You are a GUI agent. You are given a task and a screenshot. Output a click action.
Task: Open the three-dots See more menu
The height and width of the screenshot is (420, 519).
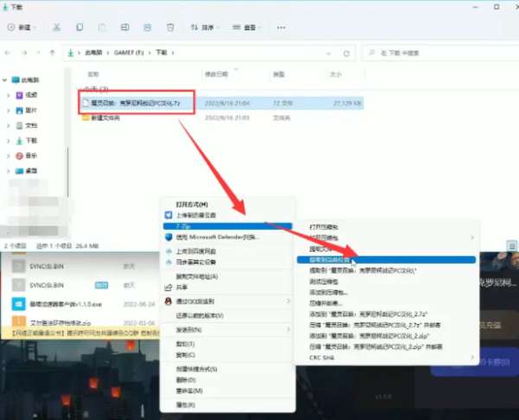281,28
